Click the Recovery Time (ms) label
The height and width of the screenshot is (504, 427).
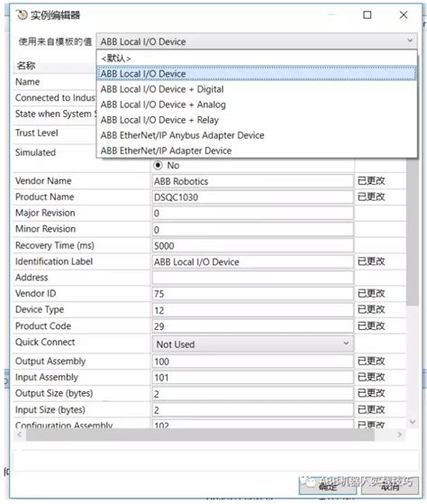click(x=55, y=245)
